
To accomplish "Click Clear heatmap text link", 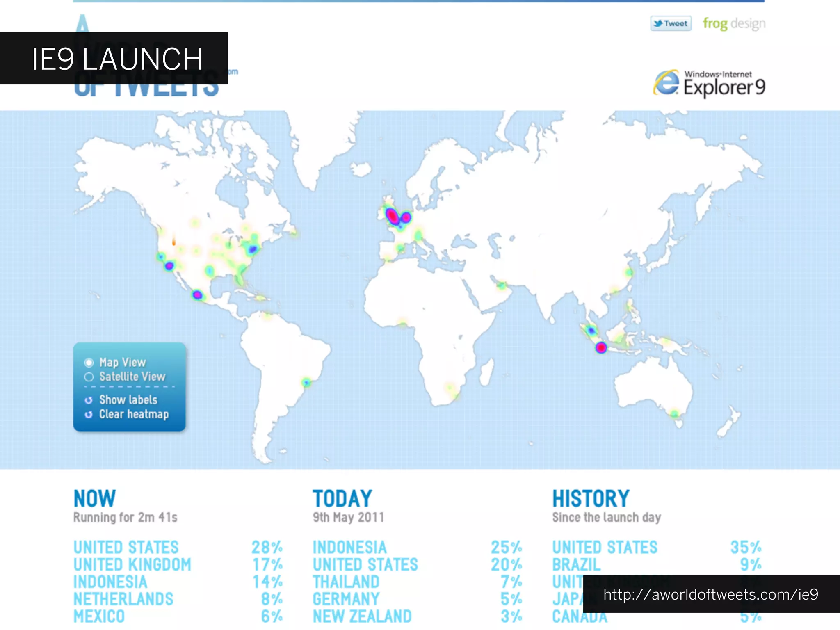I will tap(134, 414).
